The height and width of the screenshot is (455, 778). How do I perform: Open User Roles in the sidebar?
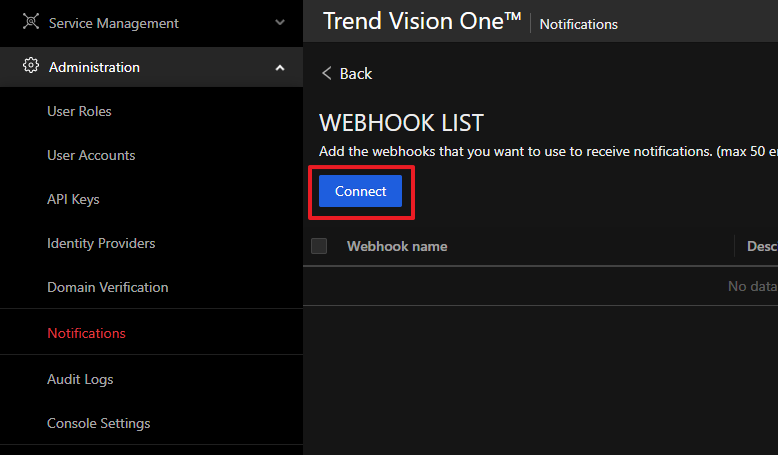click(79, 111)
